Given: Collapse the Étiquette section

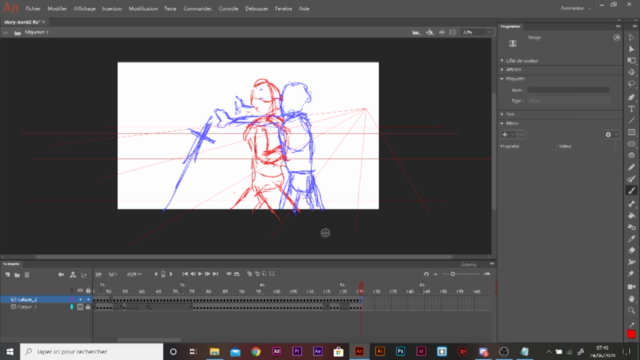Looking at the screenshot, I should 502,79.
